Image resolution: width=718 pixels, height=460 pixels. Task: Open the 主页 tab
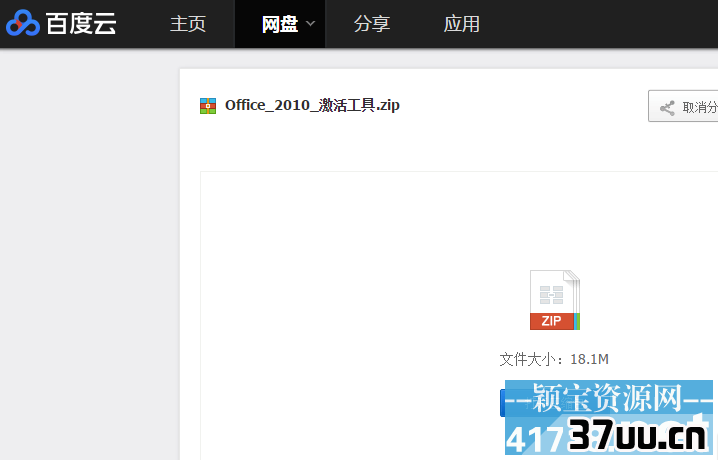(x=188, y=24)
